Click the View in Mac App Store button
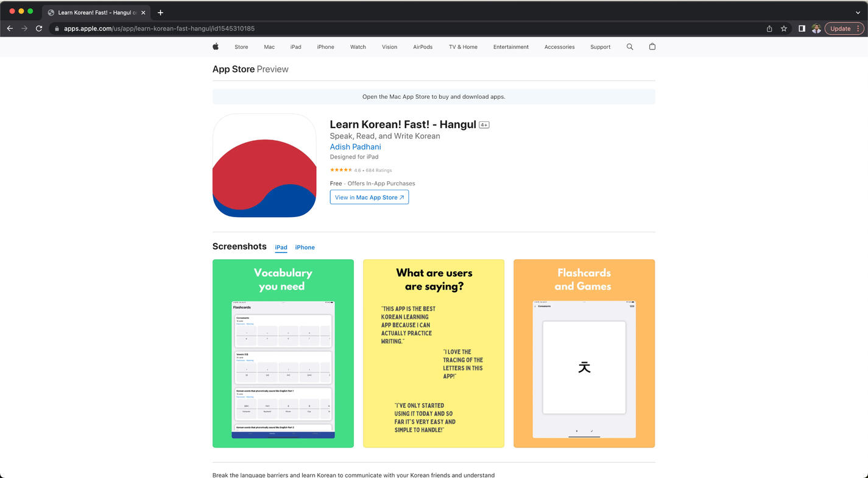Screen dimensions: 868x478 (x=369, y=197)
